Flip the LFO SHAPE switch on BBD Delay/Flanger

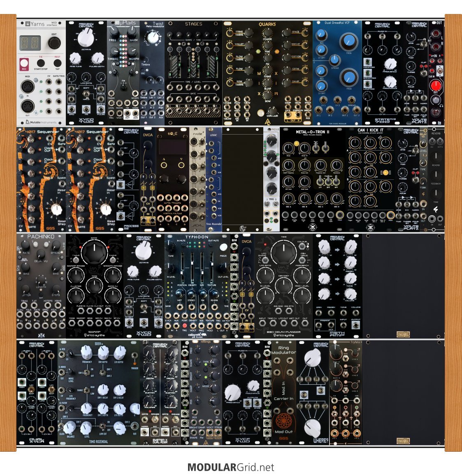click(265, 260)
